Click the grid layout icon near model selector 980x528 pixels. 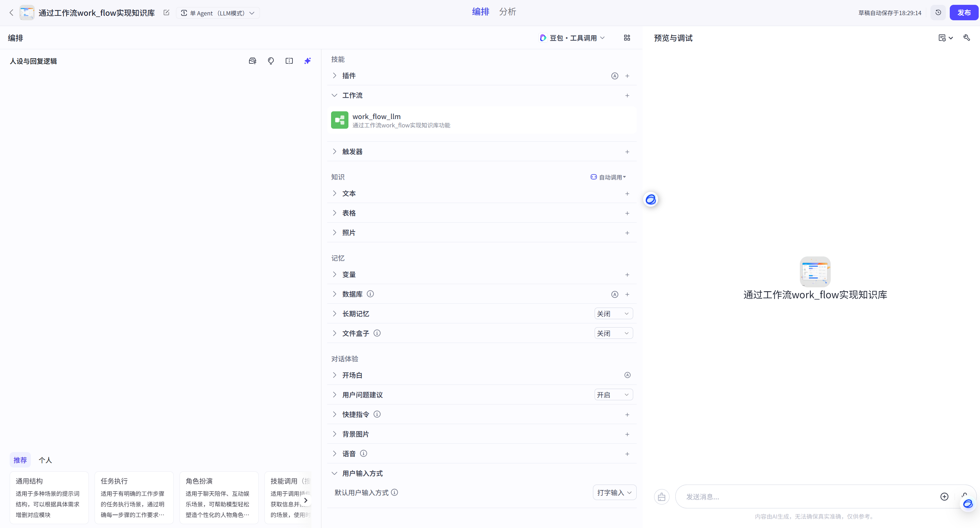[627, 38]
